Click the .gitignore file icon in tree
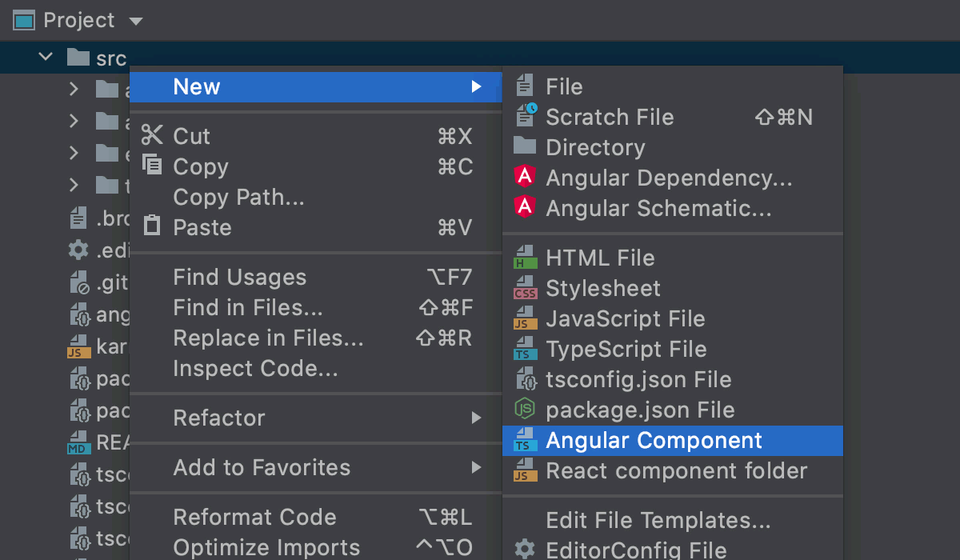 click(79, 282)
